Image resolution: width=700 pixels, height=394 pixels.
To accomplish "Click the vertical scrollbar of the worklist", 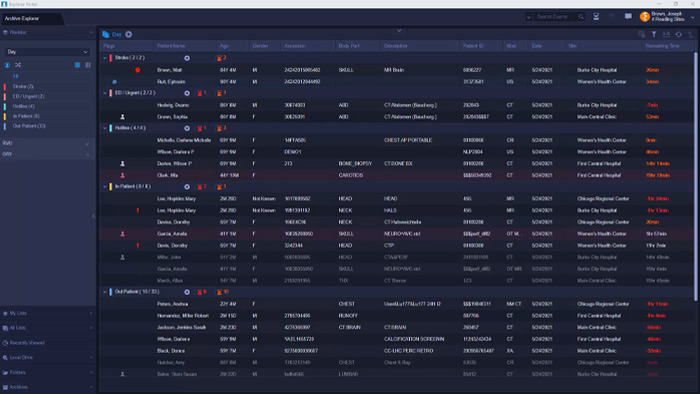I will pos(696,176).
